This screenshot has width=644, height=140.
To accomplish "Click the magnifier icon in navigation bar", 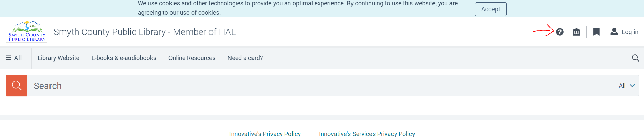I will tap(635, 58).
